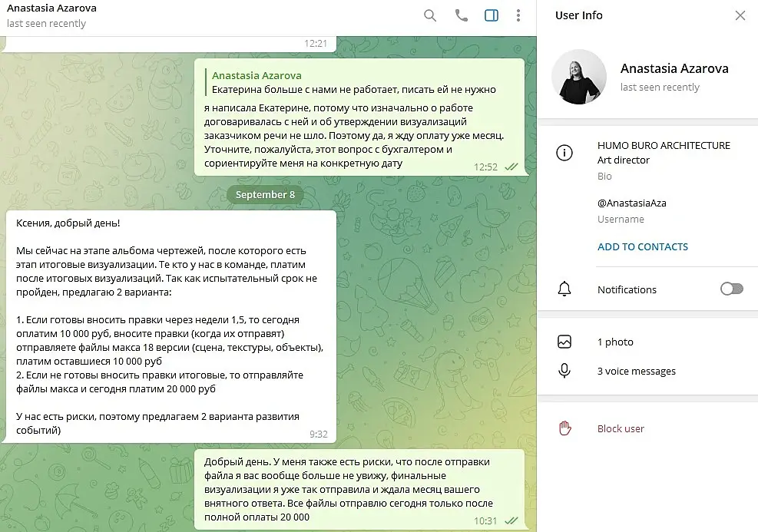The width and height of the screenshot is (758, 532).
Task: Open the voice messages microphone icon
Action: [564, 371]
